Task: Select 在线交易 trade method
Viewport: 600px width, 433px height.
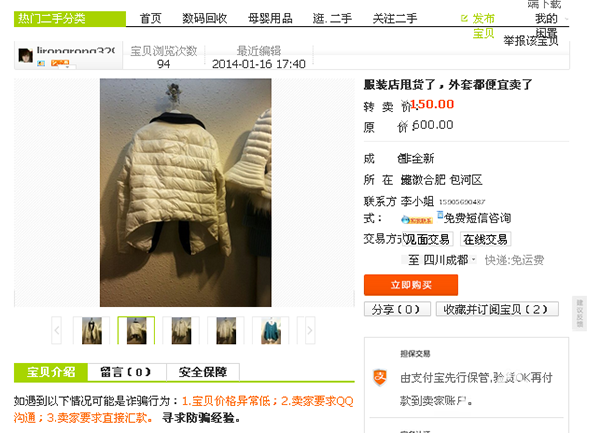Action: [x=485, y=239]
